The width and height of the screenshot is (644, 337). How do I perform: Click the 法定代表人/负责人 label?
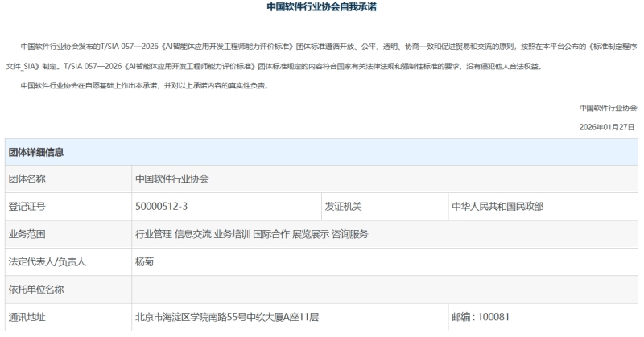[47, 261]
